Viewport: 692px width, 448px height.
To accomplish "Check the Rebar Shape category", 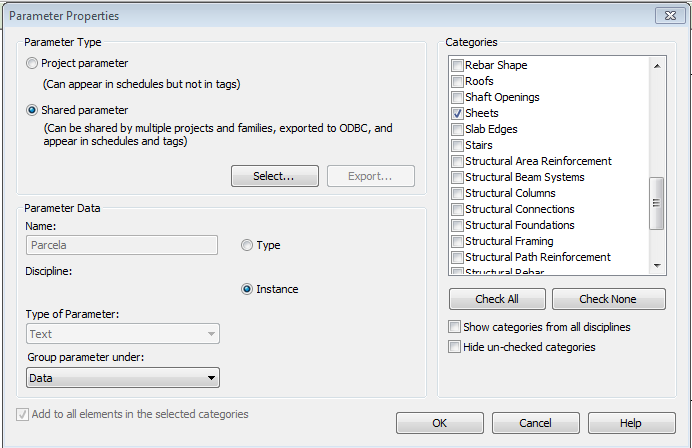I will (457, 65).
